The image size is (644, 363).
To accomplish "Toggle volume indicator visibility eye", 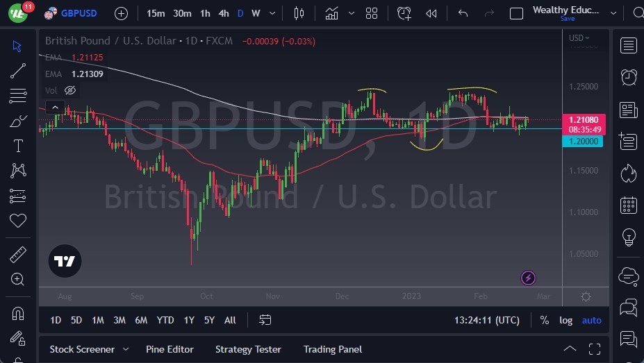I will pos(70,90).
